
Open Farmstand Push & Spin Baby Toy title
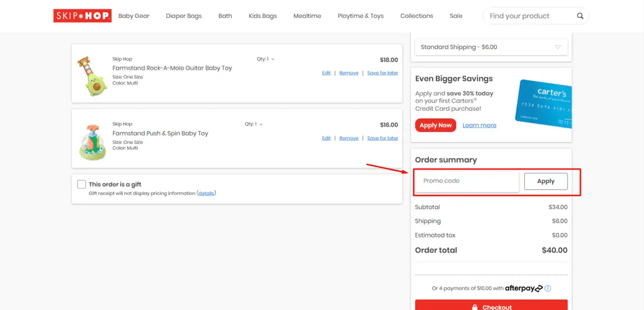[x=160, y=133]
